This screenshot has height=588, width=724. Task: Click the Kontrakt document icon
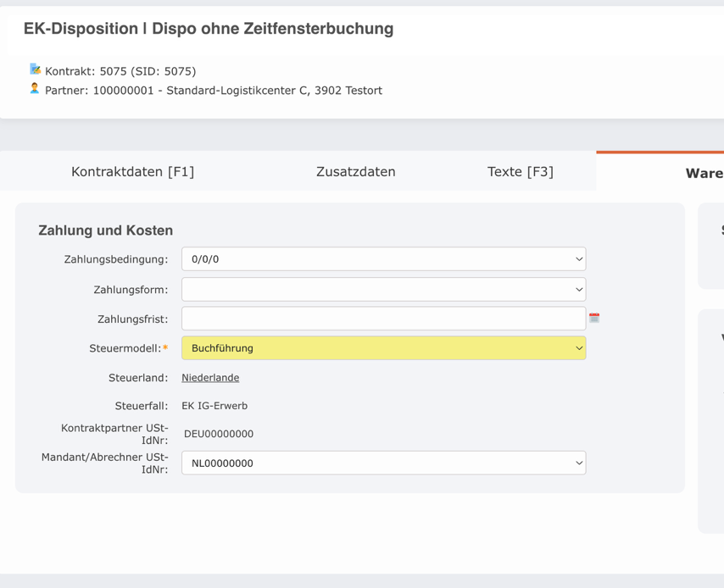(x=34, y=71)
